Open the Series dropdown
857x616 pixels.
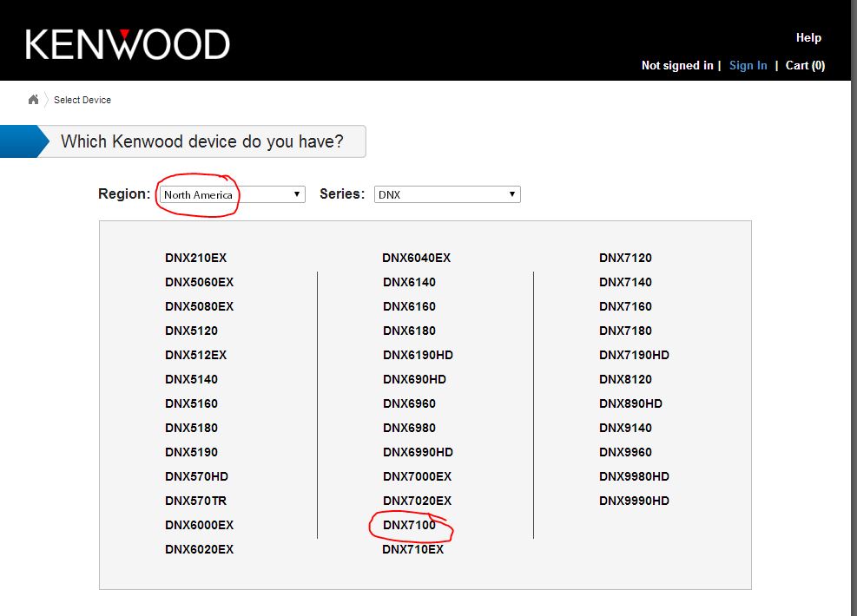pyautogui.click(x=447, y=194)
